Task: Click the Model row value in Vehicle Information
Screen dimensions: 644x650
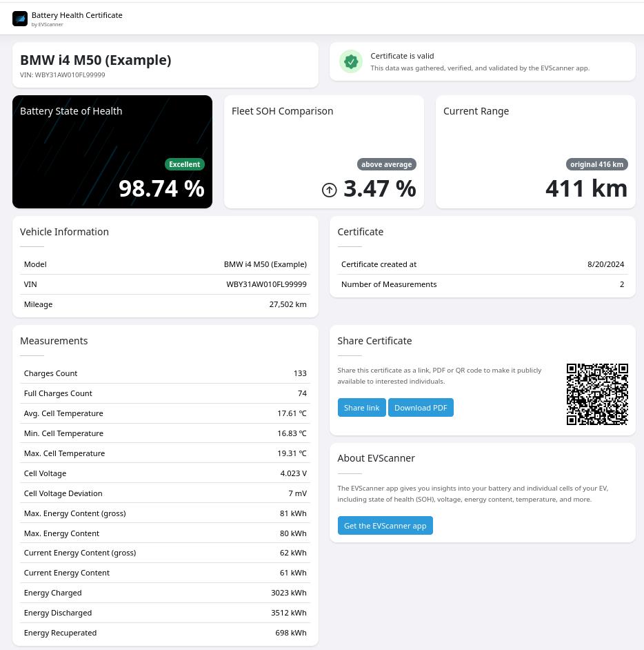Action: click(x=265, y=264)
